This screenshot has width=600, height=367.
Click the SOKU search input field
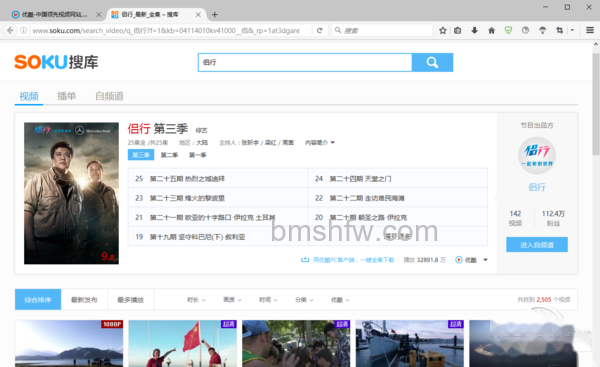coord(305,62)
